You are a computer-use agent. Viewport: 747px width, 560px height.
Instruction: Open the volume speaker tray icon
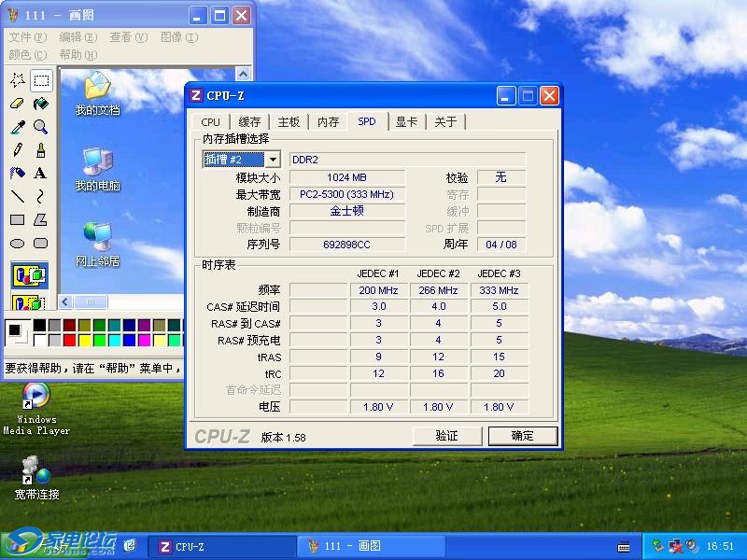(x=692, y=546)
